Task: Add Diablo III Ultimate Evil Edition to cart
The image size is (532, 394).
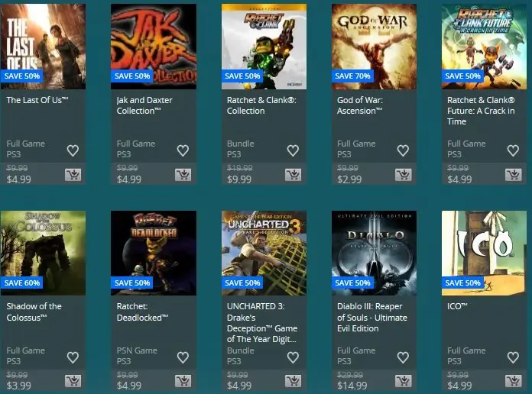Action: click(x=404, y=381)
